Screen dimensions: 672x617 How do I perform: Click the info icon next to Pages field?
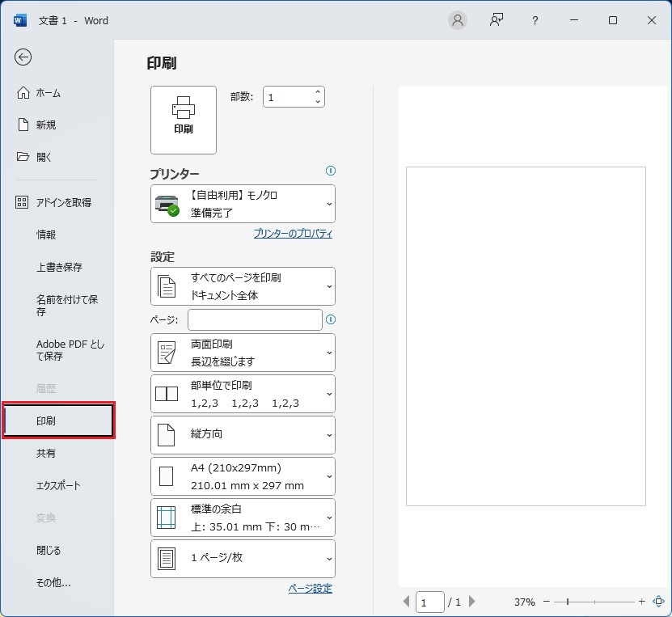pyautogui.click(x=330, y=319)
